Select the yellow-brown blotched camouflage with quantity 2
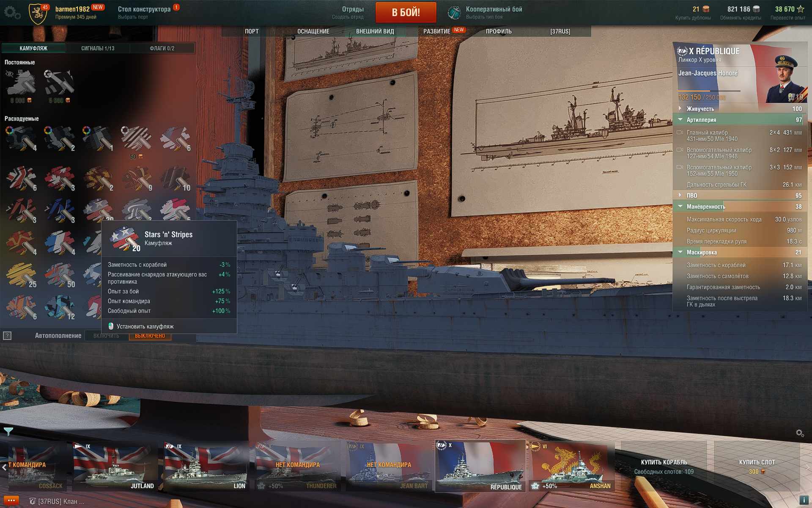 [x=98, y=178]
